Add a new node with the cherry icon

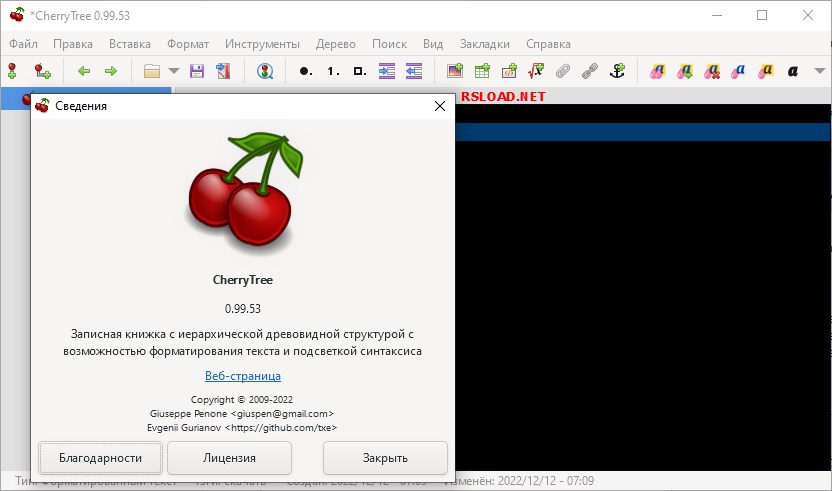(12, 71)
